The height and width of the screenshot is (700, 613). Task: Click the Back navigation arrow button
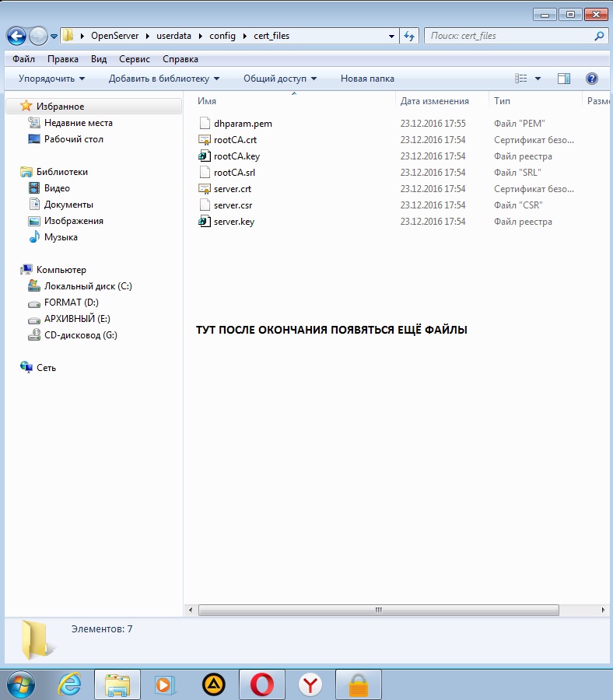click(x=16, y=36)
